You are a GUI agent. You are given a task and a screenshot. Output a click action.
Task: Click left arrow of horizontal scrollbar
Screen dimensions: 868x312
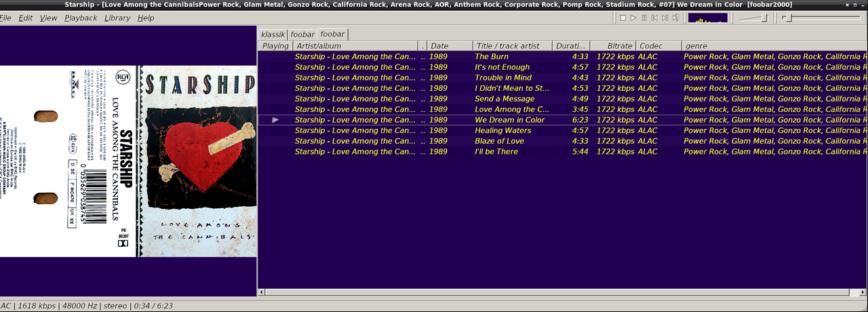(262, 292)
